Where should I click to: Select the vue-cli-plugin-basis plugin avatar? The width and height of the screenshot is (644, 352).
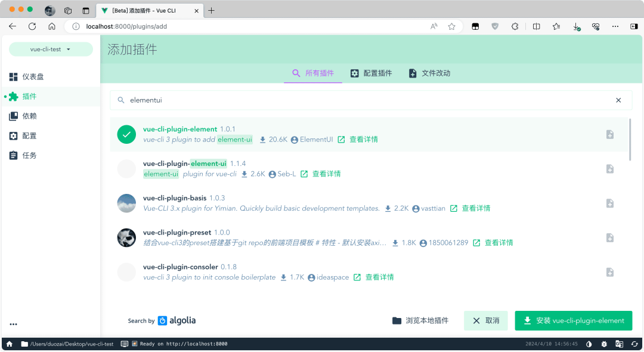coord(126,203)
